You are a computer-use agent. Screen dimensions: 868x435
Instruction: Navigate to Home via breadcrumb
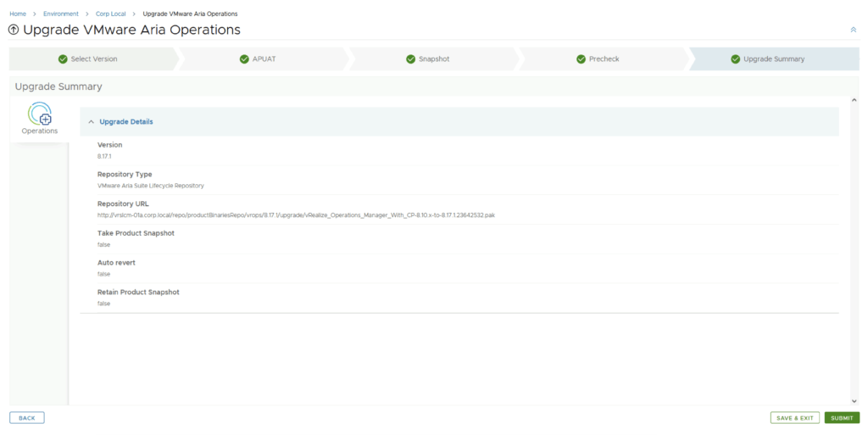coord(18,14)
